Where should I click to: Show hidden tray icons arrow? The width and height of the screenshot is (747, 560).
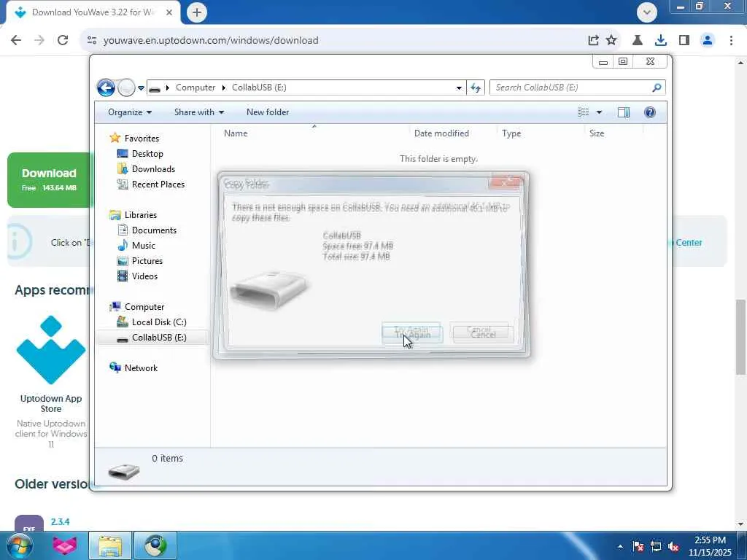pos(620,546)
